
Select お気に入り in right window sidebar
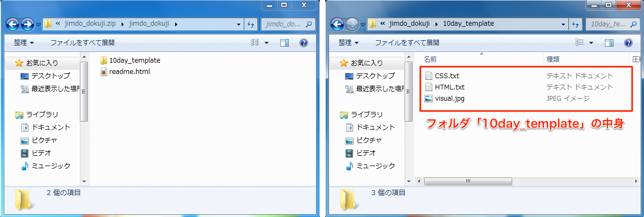[361, 63]
